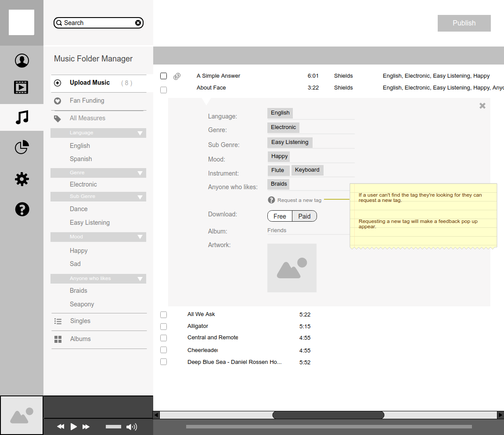Image resolution: width=504 pixels, height=435 pixels.
Task: Click the white logo square at top left
Action: click(22, 22)
